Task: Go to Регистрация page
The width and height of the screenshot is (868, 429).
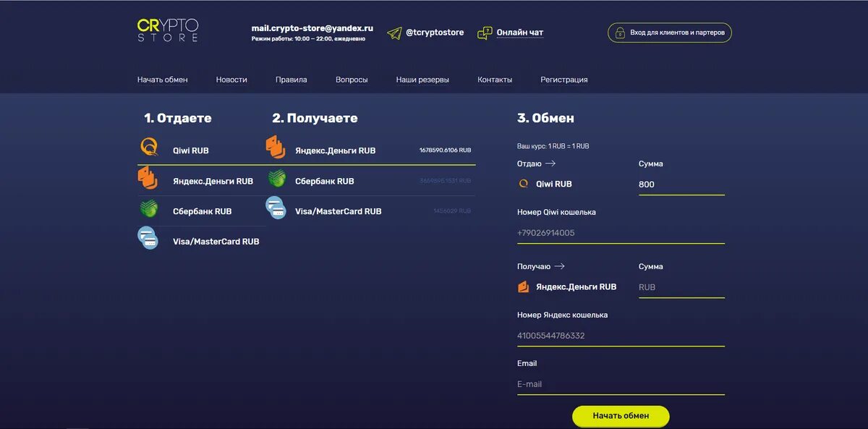Action: click(564, 80)
